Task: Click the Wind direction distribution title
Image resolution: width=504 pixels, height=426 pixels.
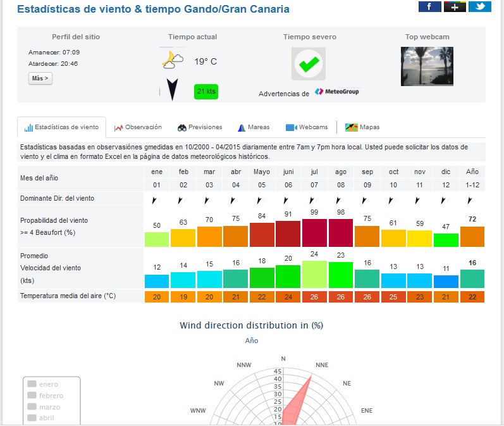Action: [x=251, y=325]
